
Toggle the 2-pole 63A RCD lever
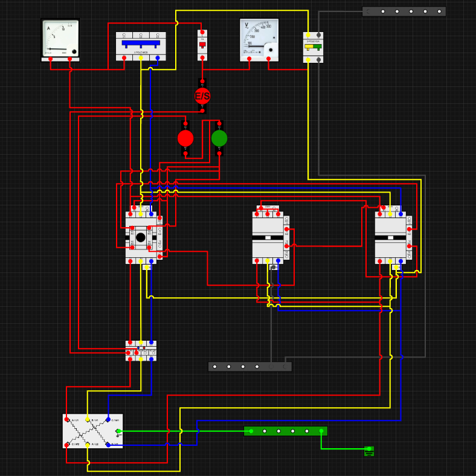[313, 47]
